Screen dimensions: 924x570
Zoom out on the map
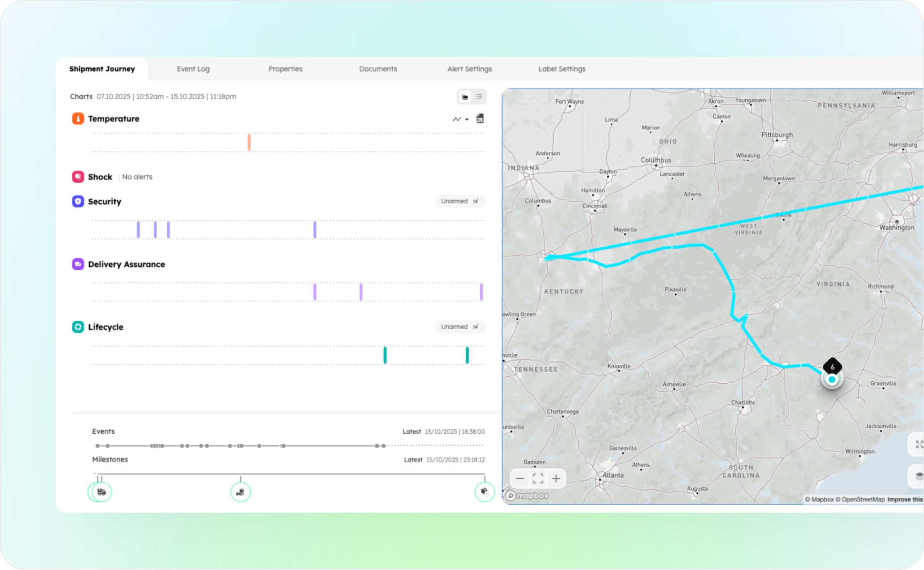click(520, 479)
